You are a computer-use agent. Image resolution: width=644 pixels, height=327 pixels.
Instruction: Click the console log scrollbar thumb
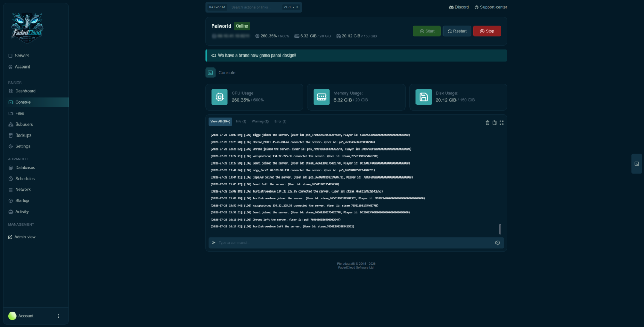[x=500, y=229]
